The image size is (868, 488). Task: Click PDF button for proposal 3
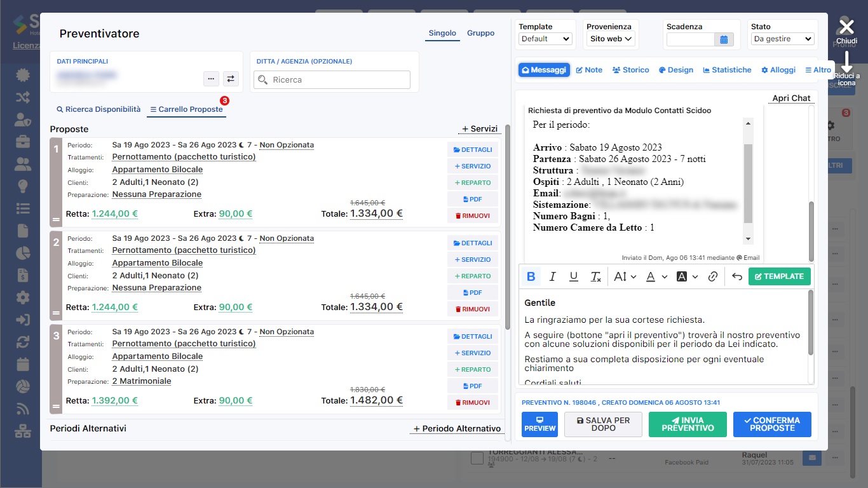point(473,386)
